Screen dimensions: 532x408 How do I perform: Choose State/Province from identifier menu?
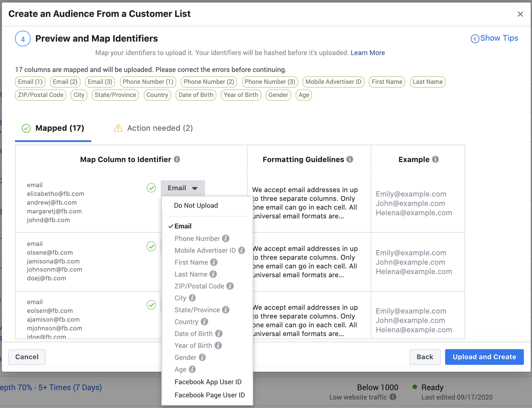[197, 310]
